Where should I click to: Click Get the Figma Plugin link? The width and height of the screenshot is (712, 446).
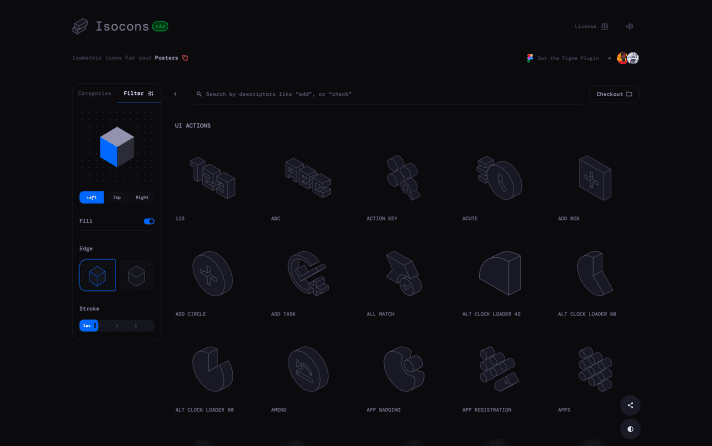pyautogui.click(x=563, y=58)
